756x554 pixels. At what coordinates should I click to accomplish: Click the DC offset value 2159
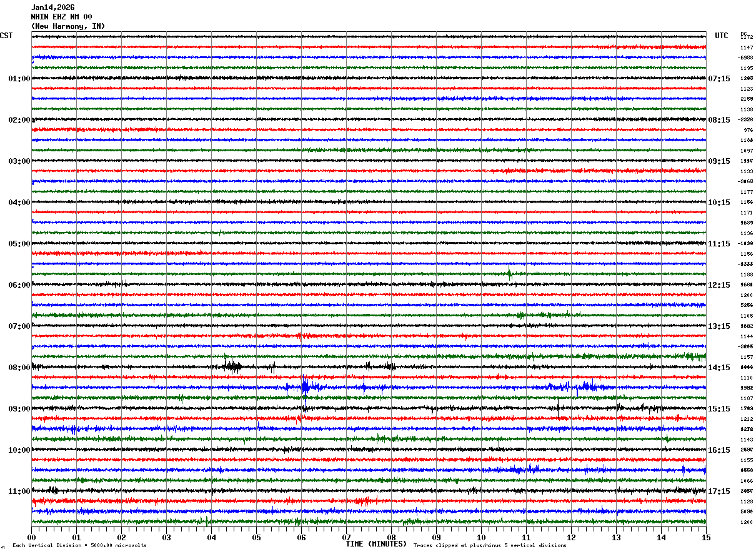point(747,99)
